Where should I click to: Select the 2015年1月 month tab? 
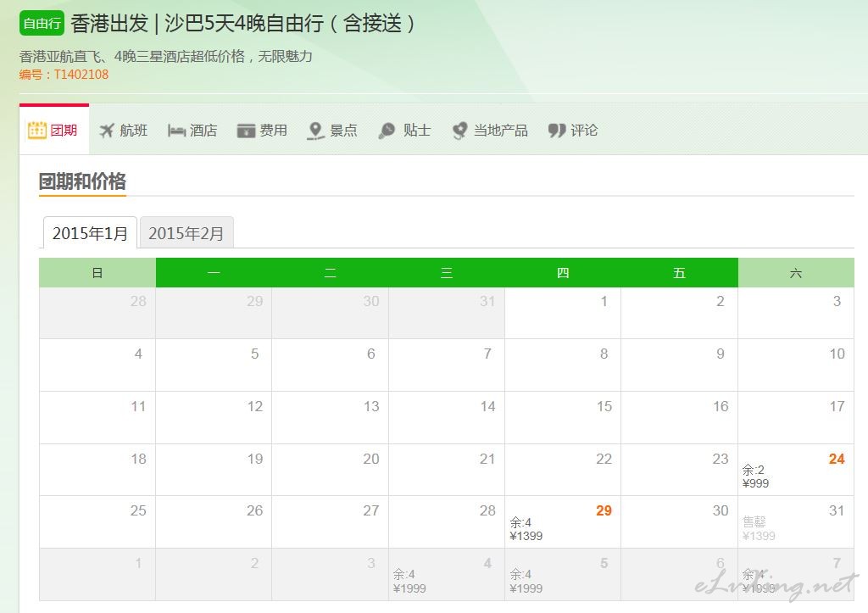pyautogui.click(x=90, y=233)
